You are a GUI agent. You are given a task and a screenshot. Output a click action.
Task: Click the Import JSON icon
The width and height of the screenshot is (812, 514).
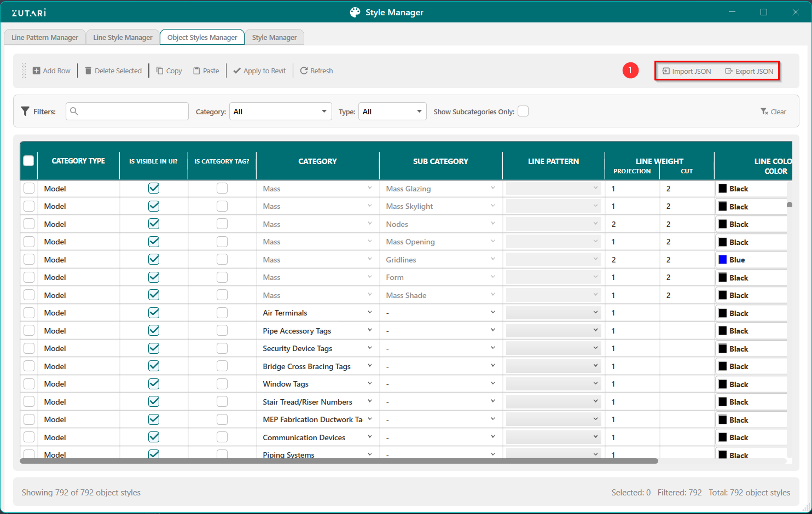pos(666,71)
